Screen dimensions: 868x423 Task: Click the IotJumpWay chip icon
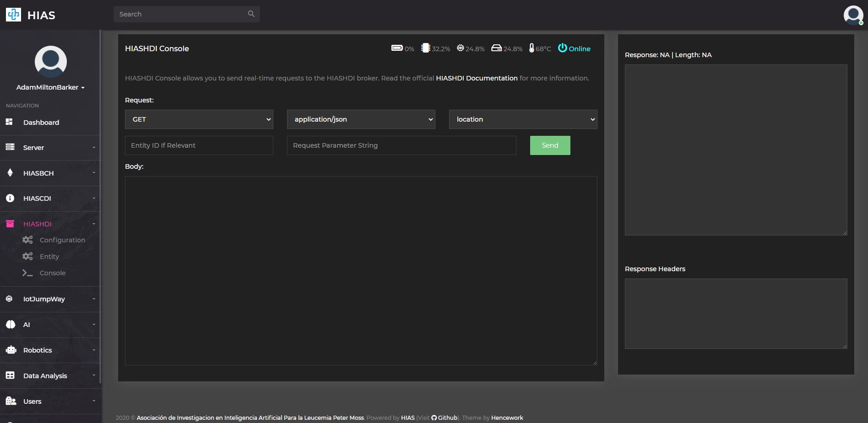(9, 299)
